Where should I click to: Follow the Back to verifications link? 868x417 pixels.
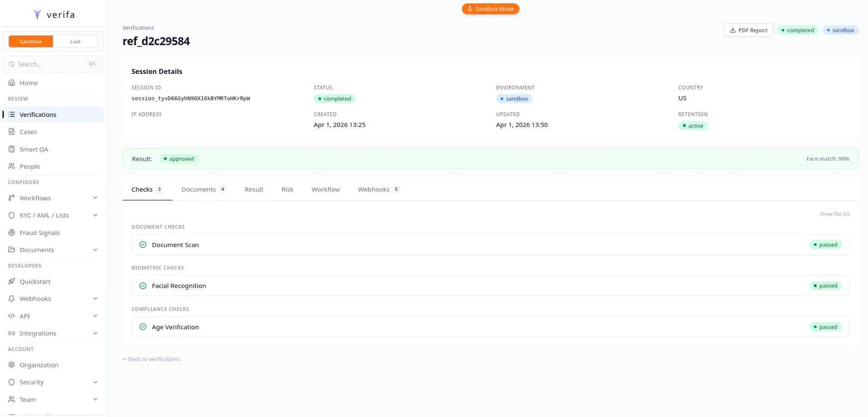tap(151, 359)
